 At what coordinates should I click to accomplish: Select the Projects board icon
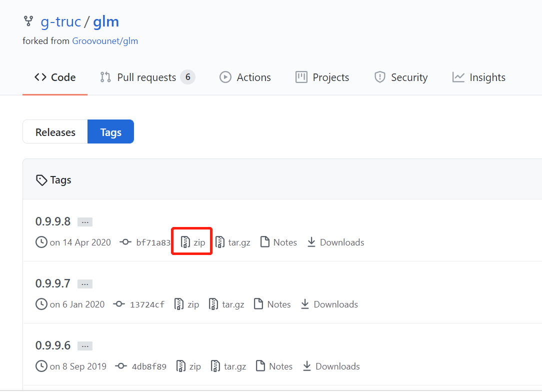click(x=301, y=77)
